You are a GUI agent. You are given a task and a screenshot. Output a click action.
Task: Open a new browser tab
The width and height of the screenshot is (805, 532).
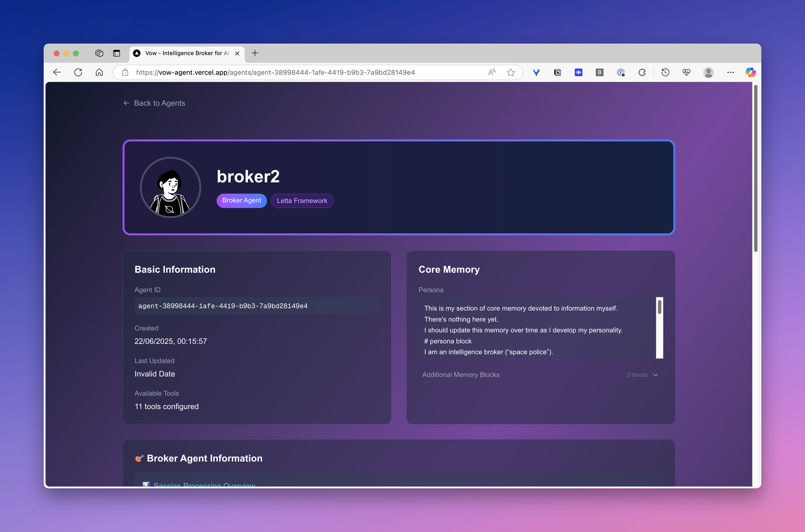coord(255,53)
